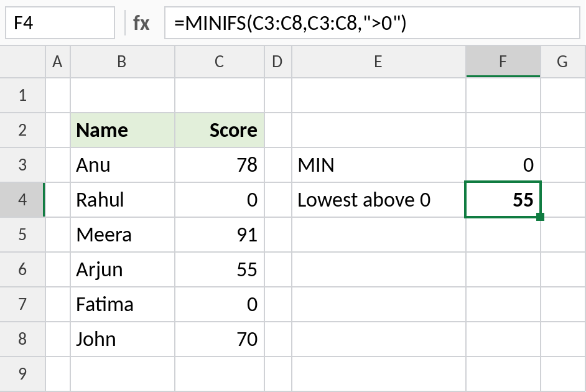Select column B header
The width and height of the screenshot is (586, 392).
tap(122, 62)
